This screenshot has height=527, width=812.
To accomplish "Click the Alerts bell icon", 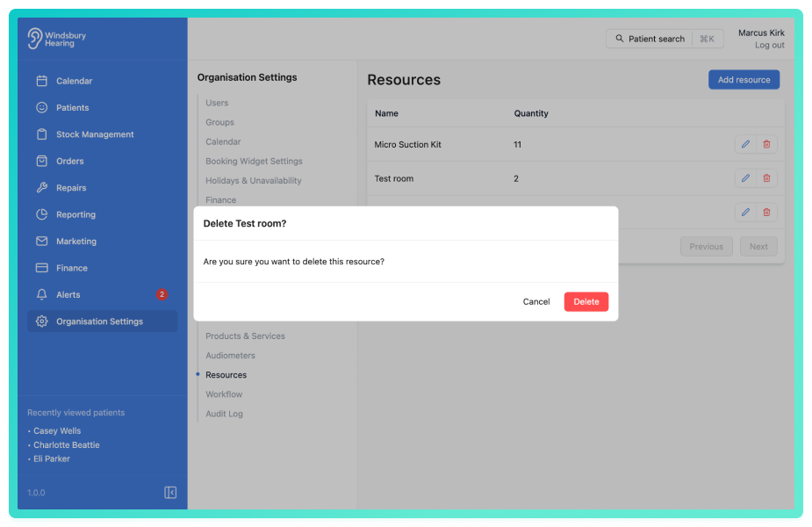I will pyautogui.click(x=42, y=294).
